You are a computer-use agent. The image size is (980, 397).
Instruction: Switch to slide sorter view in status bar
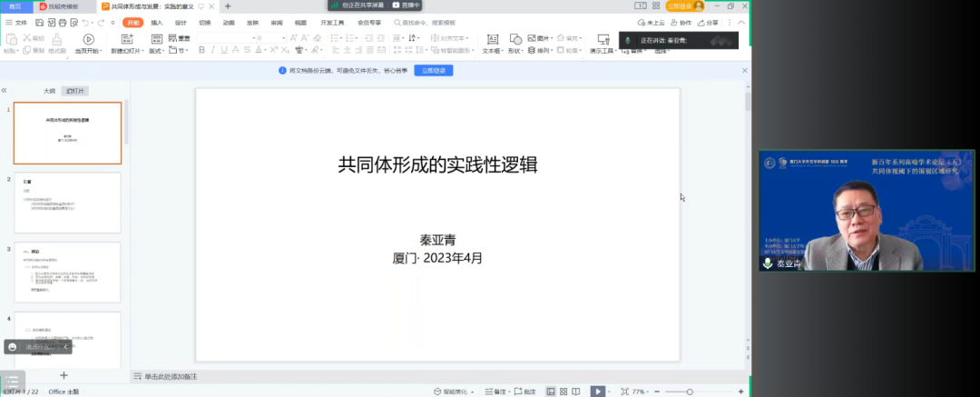563,392
